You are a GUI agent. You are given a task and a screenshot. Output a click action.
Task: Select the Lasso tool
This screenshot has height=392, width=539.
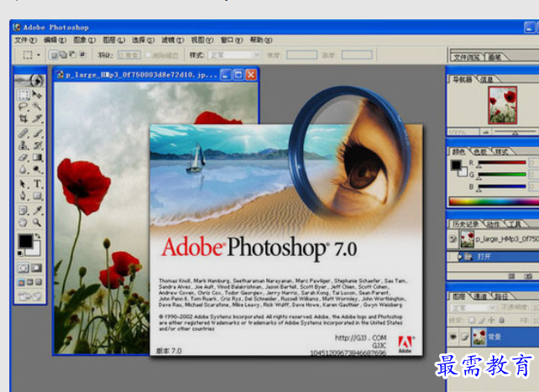[23, 107]
